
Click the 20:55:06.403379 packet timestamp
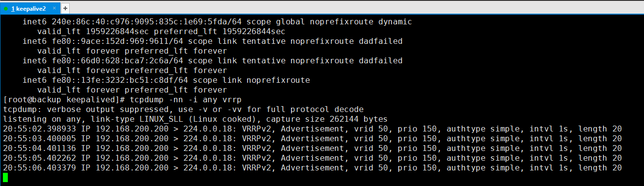[39, 167]
